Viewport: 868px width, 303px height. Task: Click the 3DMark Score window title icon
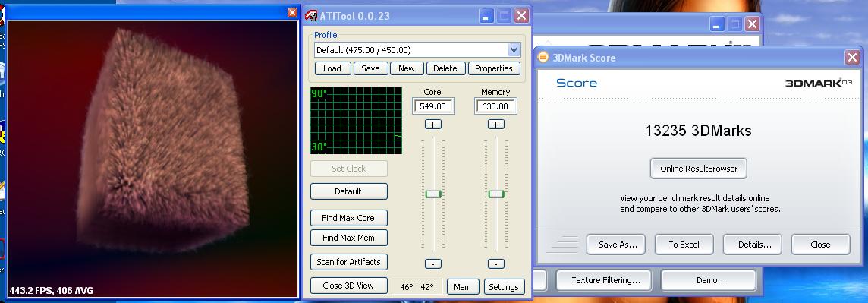[x=543, y=58]
